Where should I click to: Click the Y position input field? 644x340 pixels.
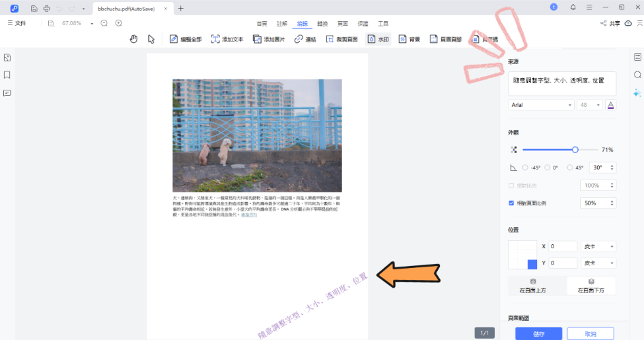[562, 262]
